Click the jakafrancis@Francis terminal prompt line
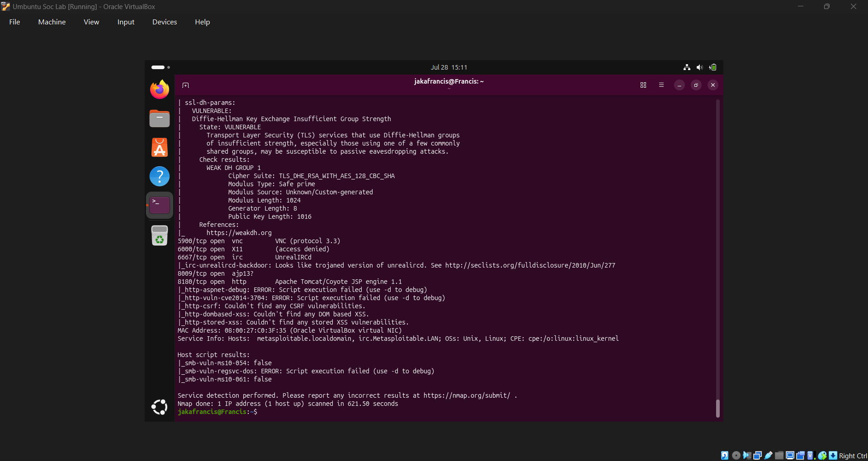 tap(217, 412)
